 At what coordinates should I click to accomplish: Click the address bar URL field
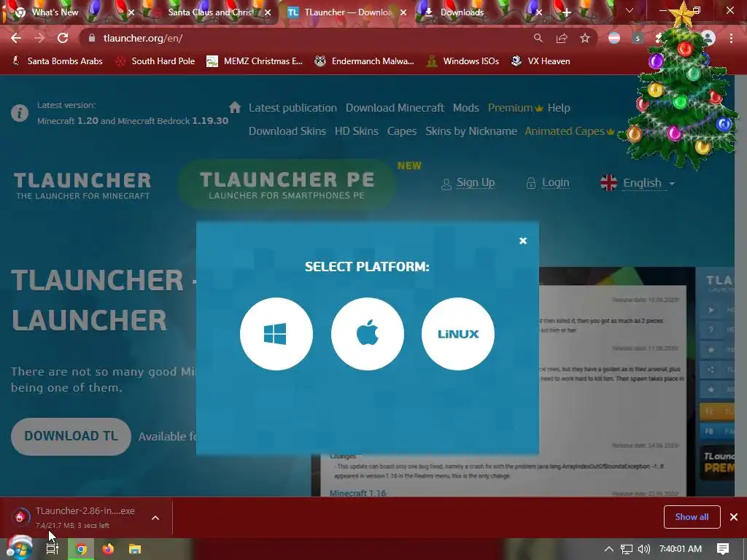pyautogui.click(x=305, y=38)
